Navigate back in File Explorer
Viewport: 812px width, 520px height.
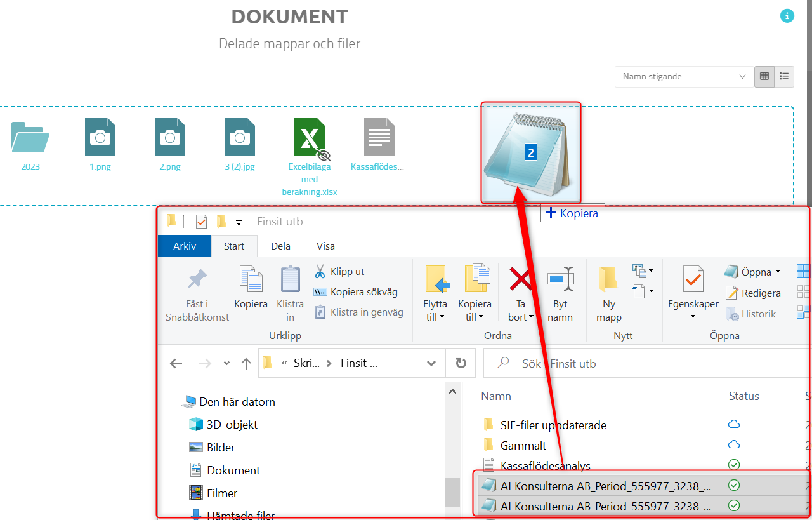[176, 364]
